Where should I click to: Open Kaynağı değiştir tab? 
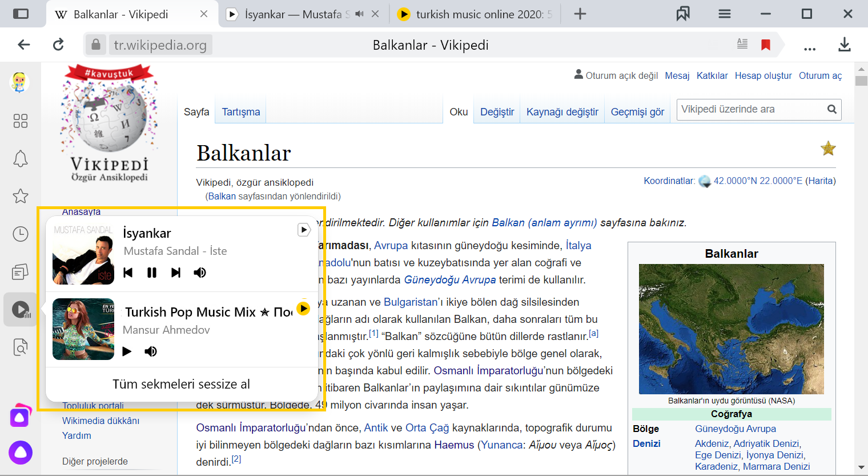click(562, 112)
